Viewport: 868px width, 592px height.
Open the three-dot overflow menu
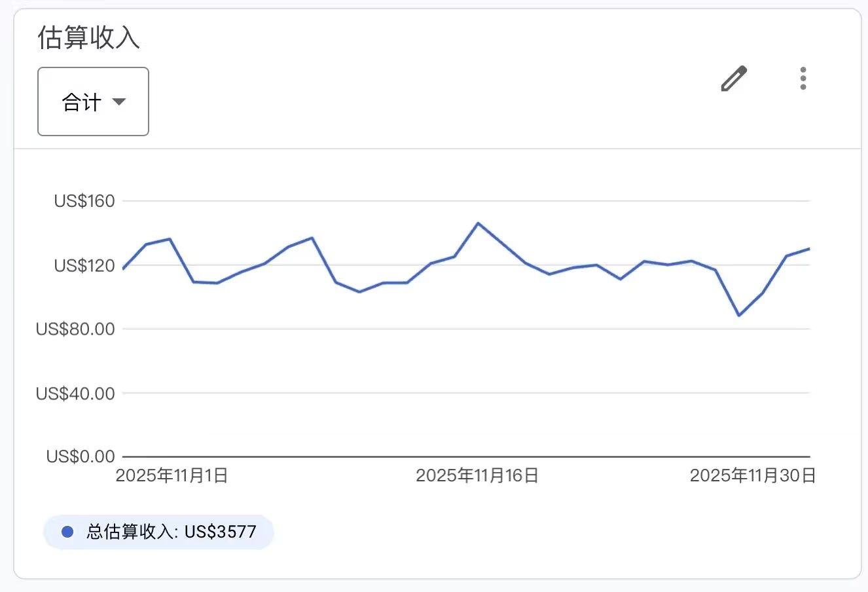[x=803, y=78]
